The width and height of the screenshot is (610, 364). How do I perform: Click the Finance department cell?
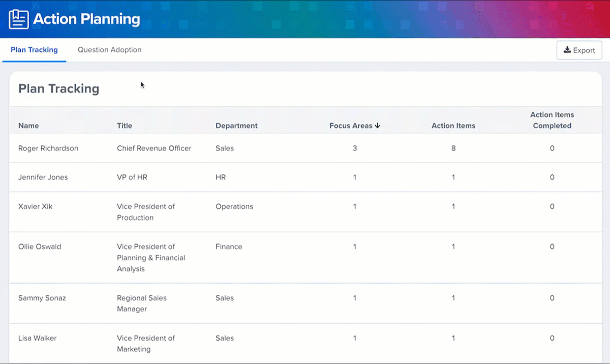229,247
